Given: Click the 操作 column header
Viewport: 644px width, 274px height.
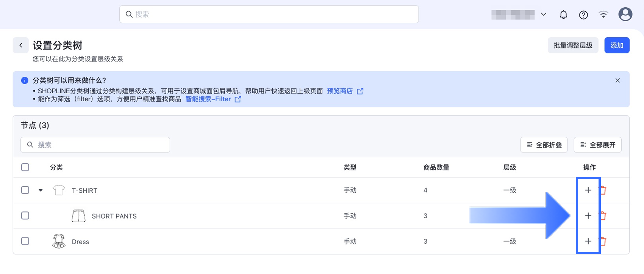Looking at the screenshot, I should click(x=589, y=167).
